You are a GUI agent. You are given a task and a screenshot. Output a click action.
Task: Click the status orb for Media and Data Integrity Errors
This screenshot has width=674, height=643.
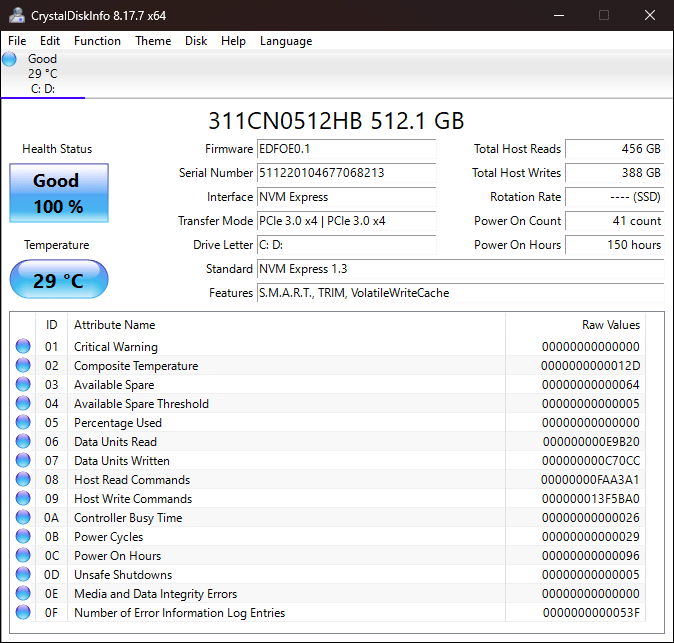(23, 593)
